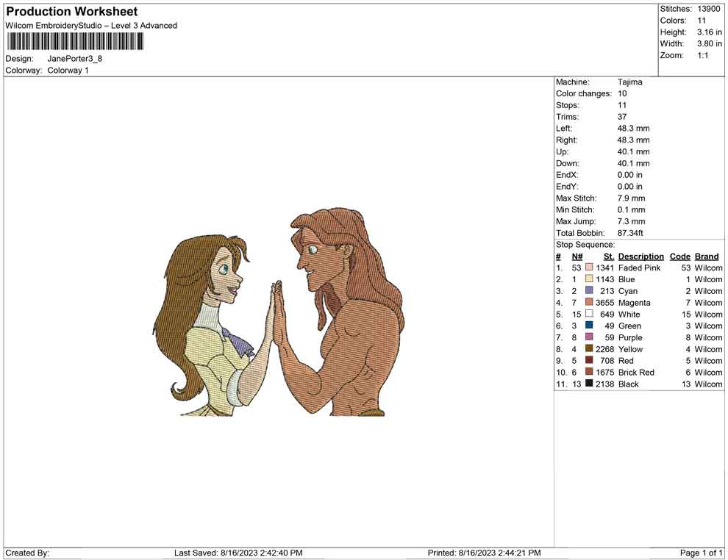
Task: Click the Faded Pink color swatch
Action: pos(589,268)
